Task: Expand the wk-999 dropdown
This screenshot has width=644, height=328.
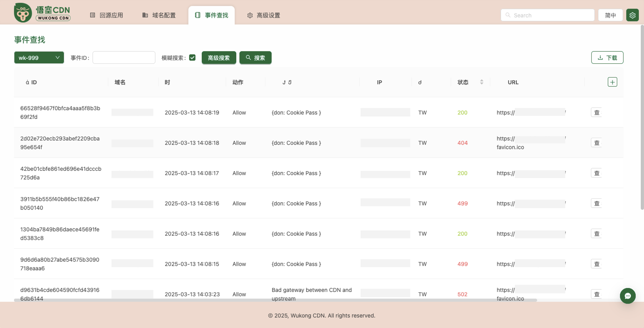Action: coord(39,58)
